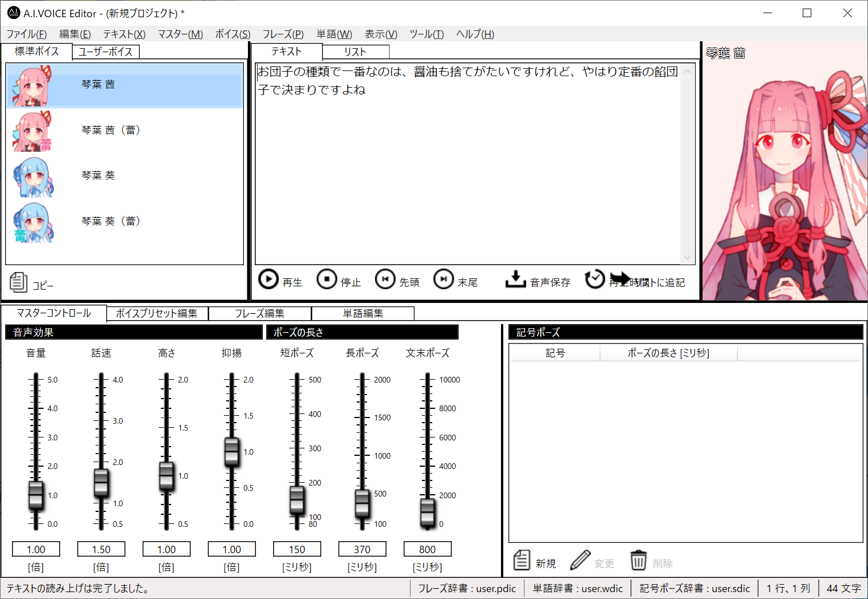
Task: Switch to the リスト tab
Action: point(356,52)
